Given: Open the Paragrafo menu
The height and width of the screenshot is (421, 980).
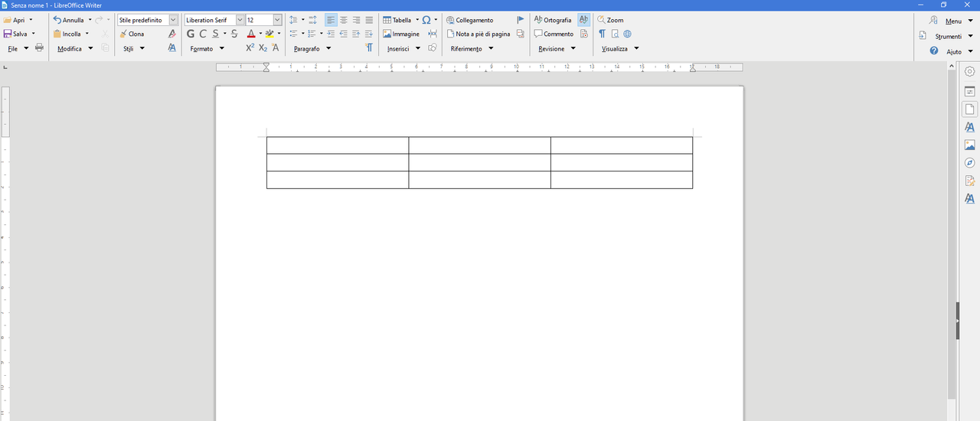Looking at the screenshot, I should [x=312, y=48].
